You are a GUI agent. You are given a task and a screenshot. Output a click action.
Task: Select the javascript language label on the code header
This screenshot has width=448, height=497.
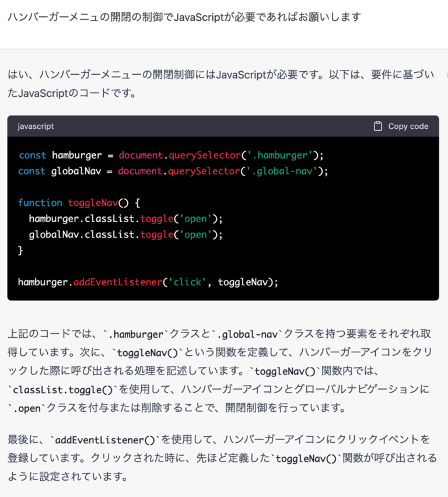35,126
